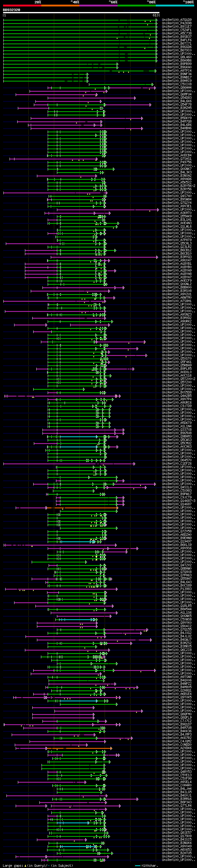Image resolution: width=197 pixels, height=868 pixels.
Task: Open the UniRef100_B9SB37 hit link
Action: 177,37
